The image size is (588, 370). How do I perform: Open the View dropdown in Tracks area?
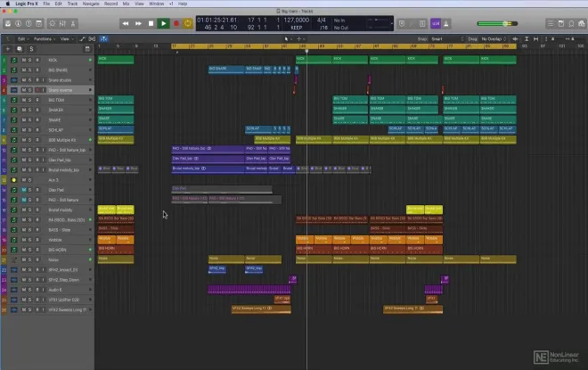point(67,39)
